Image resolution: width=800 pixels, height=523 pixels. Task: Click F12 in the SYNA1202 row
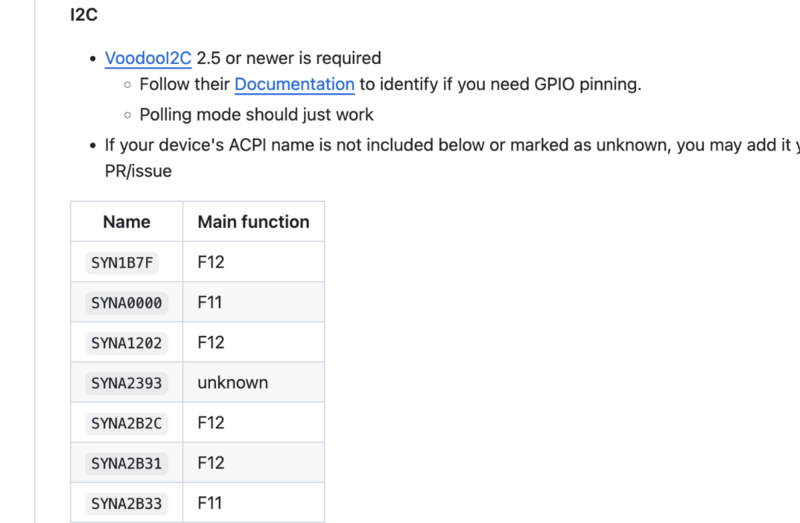point(211,342)
